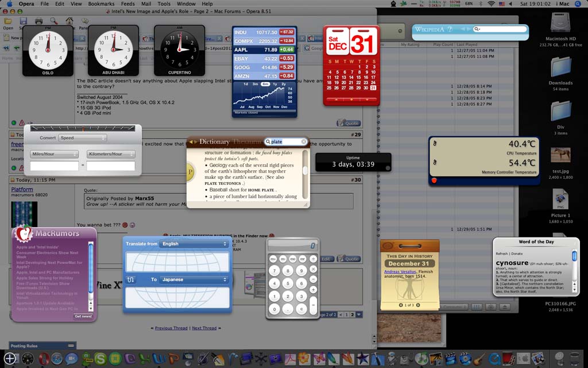This screenshot has width=588, height=368.
Task: Open the Macintosh HD drive icon
Action: pos(560,22)
